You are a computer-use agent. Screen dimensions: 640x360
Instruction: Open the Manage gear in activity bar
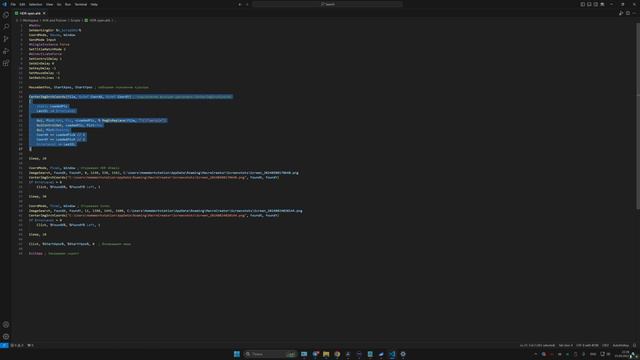click(6, 337)
